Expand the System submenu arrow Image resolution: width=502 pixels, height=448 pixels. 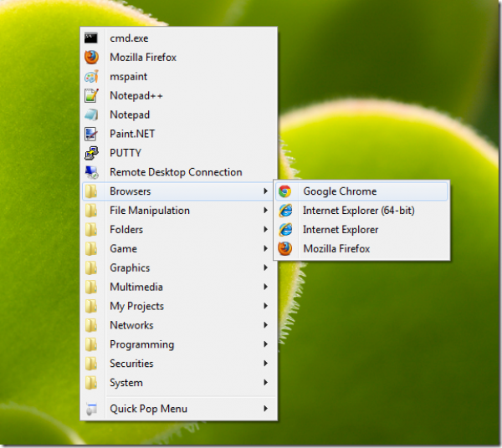pos(265,383)
